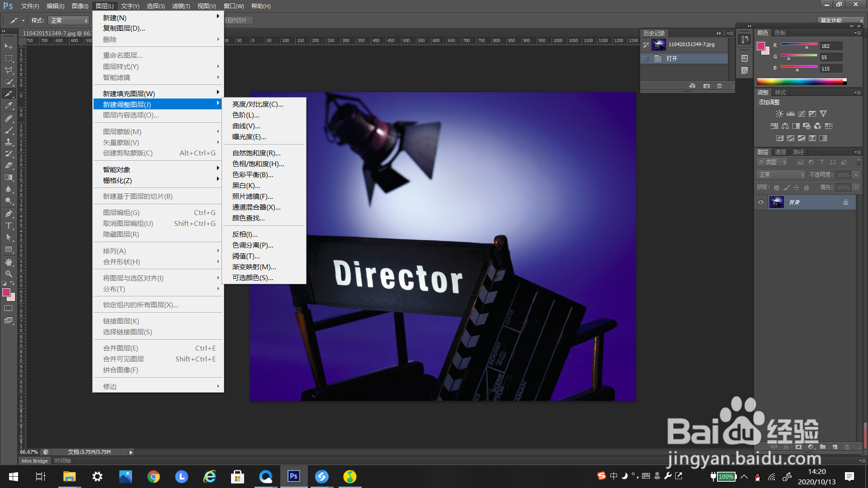The height and width of the screenshot is (488, 868).
Task: Toggle history brush source for 打开 state
Action: click(x=646, y=59)
